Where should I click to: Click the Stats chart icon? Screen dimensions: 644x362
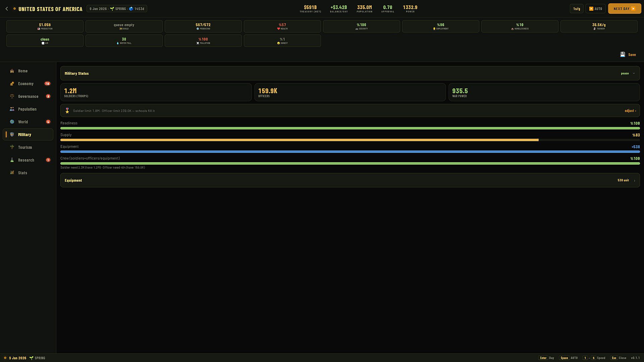pyautogui.click(x=12, y=173)
